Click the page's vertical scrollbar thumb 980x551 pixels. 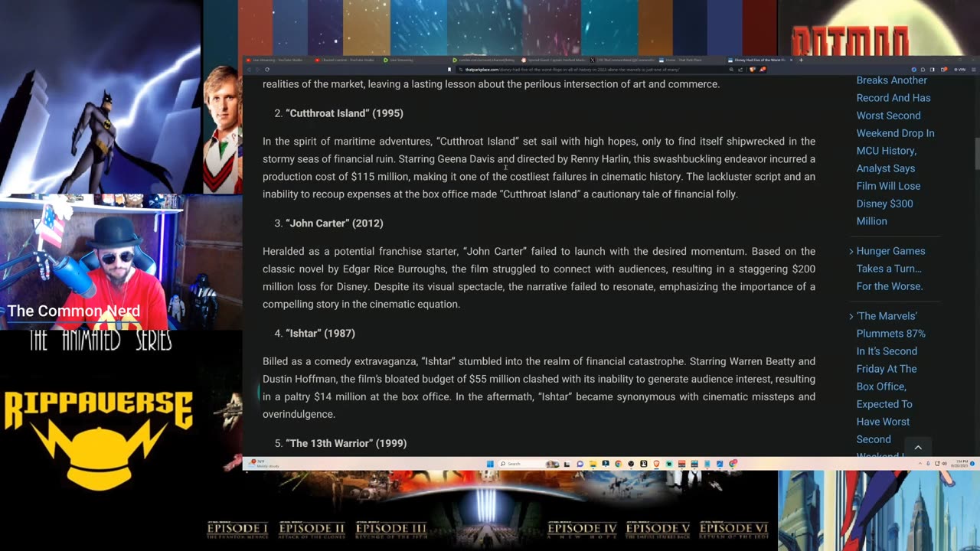976,155
